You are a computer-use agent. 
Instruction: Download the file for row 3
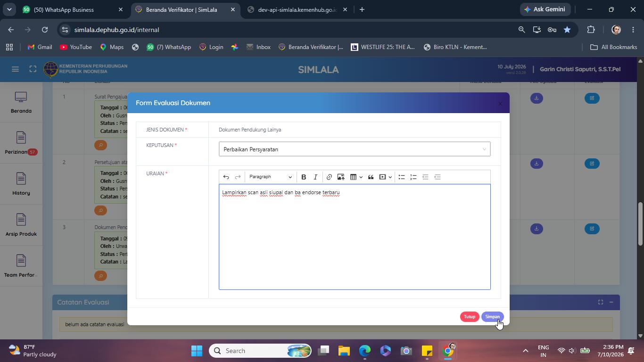[537, 229]
